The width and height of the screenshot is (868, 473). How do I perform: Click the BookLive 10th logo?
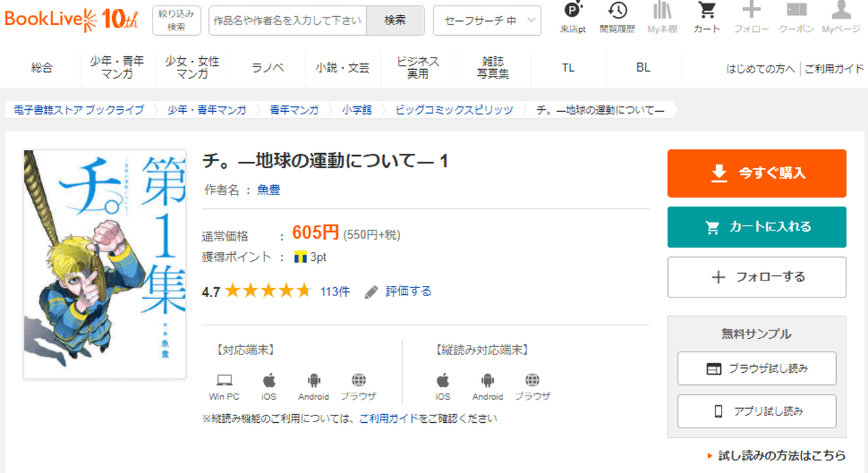pos(71,20)
